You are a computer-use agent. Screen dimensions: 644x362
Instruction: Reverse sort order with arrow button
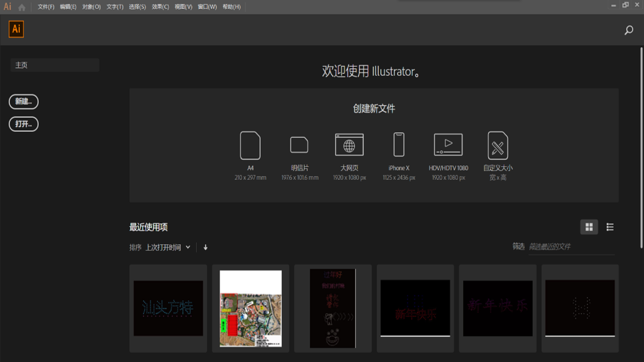[206, 247]
